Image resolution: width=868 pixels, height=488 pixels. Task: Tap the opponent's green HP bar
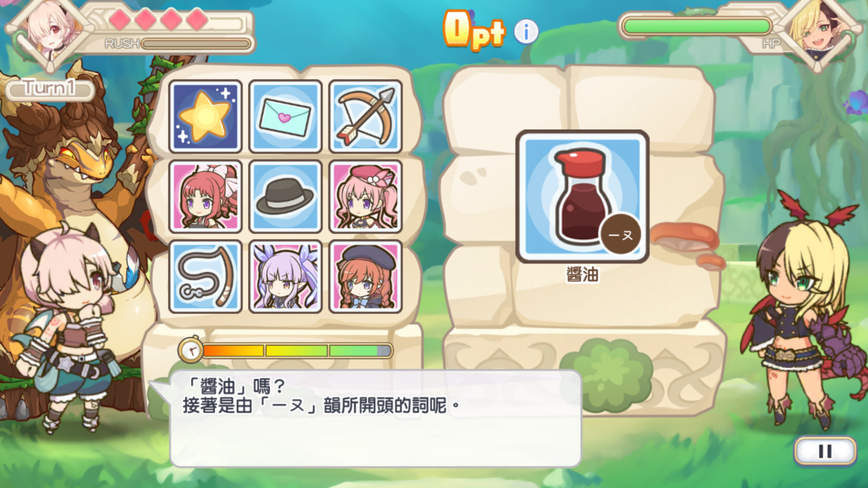coord(696,26)
